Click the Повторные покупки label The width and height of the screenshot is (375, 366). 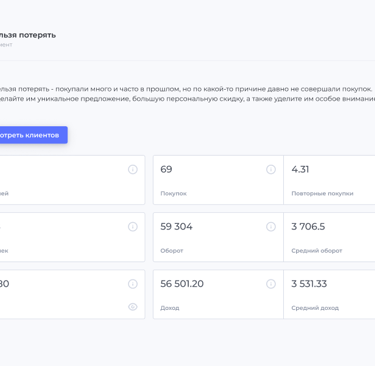coord(322,193)
